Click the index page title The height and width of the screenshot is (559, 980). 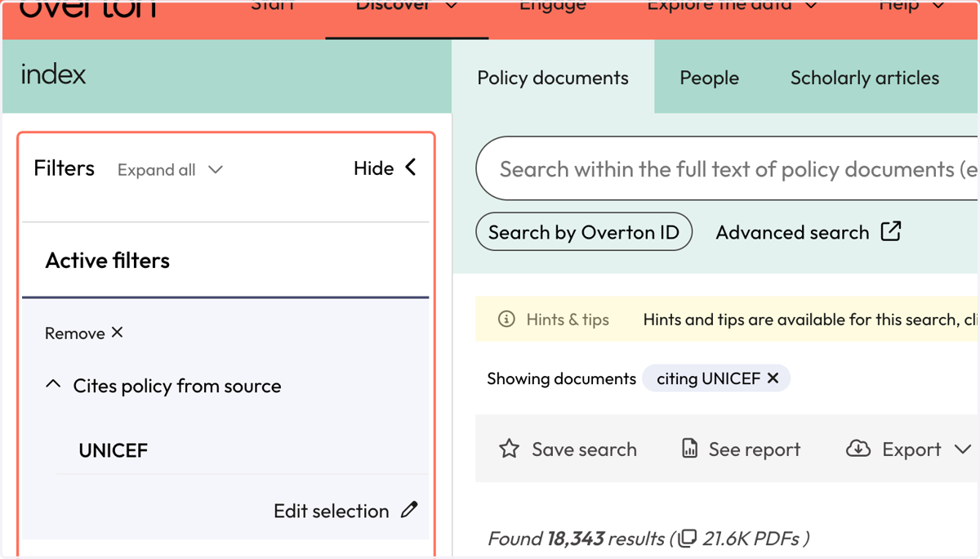coord(53,74)
